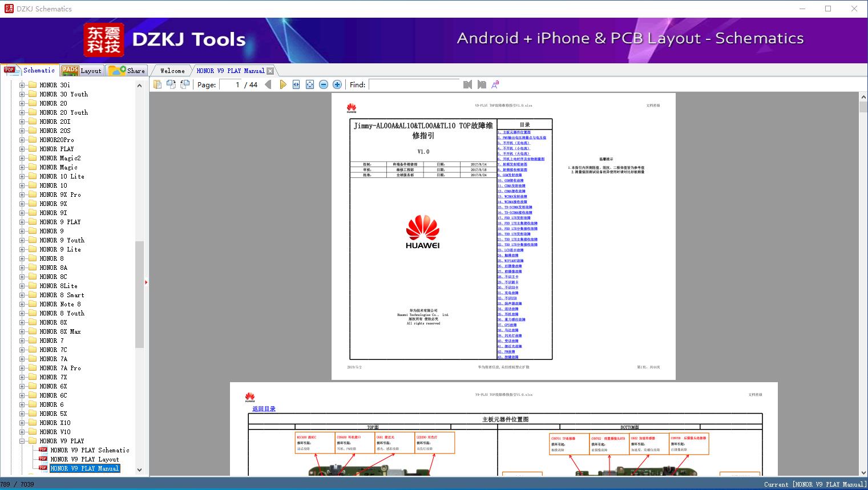This screenshot has height=490, width=868.
Task: Find the previous search match
Action: (x=468, y=84)
